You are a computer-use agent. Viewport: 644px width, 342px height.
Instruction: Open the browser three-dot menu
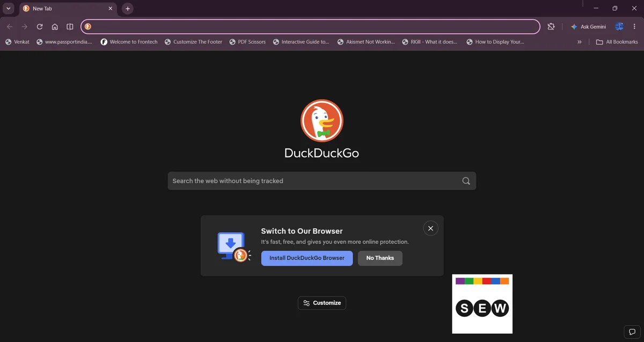634,27
